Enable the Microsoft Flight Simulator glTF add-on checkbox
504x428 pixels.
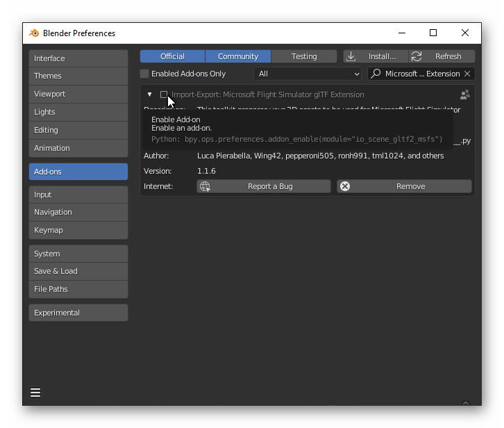(164, 94)
